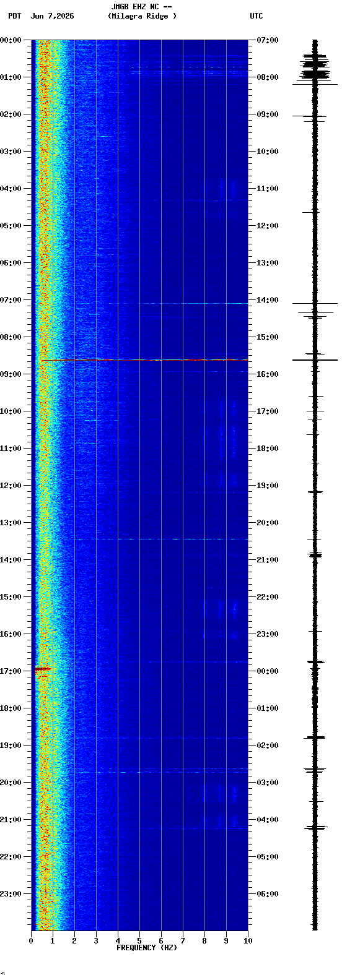Click the seismogram spike near 09:00 UTC
This screenshot has height=980, width=342.
click(310, 116)
